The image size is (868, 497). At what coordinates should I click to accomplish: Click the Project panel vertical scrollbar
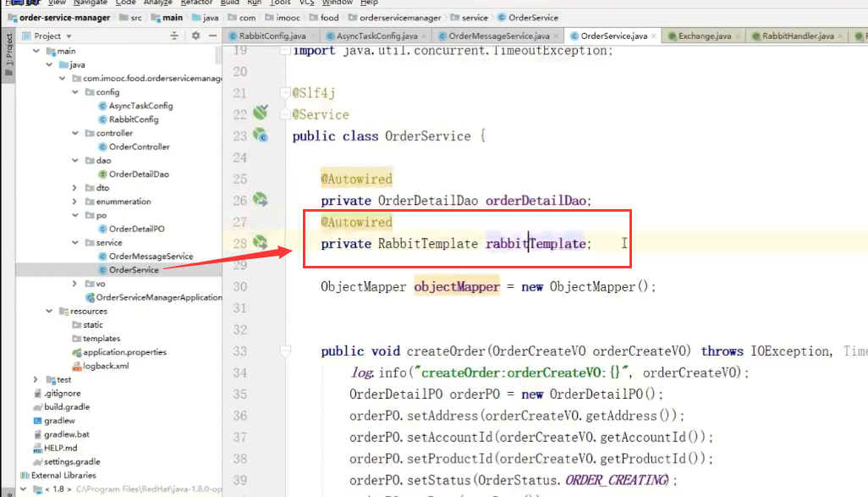(218, 55)
